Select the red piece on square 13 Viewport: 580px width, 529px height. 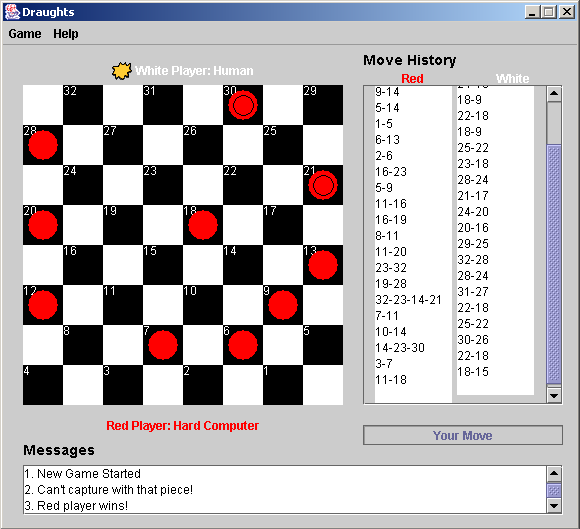[323, 265]
